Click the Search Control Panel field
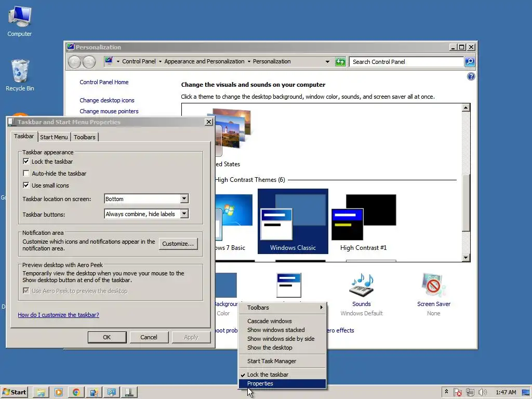The width and height of the screenshot is (532, 399). coord(406,62)
